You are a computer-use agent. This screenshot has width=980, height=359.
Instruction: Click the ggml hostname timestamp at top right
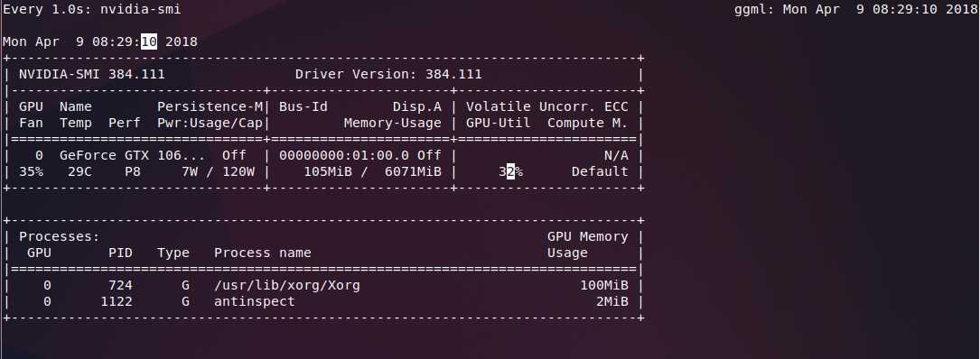point(855,9)
